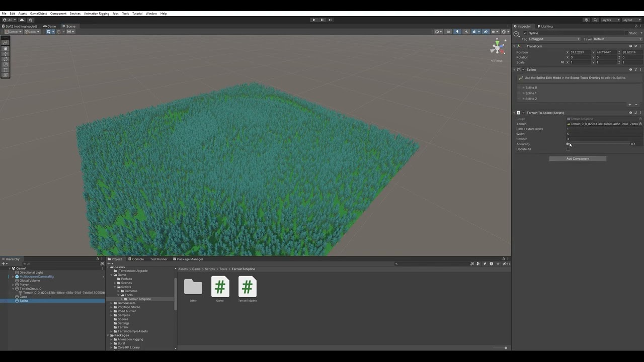Open the Layer Default dropdown
The width and height of the screenshot is (644, 362).
tap(618, 39)
